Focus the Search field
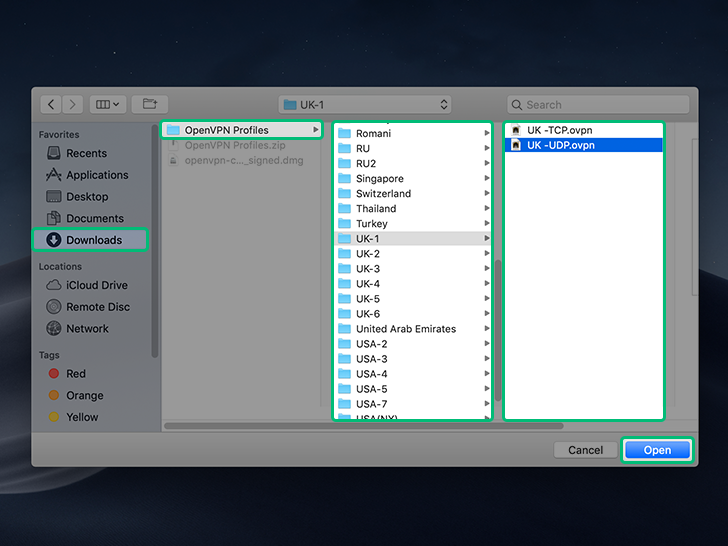The height and width of the screenshot is (546, 728). click(598, 104)
